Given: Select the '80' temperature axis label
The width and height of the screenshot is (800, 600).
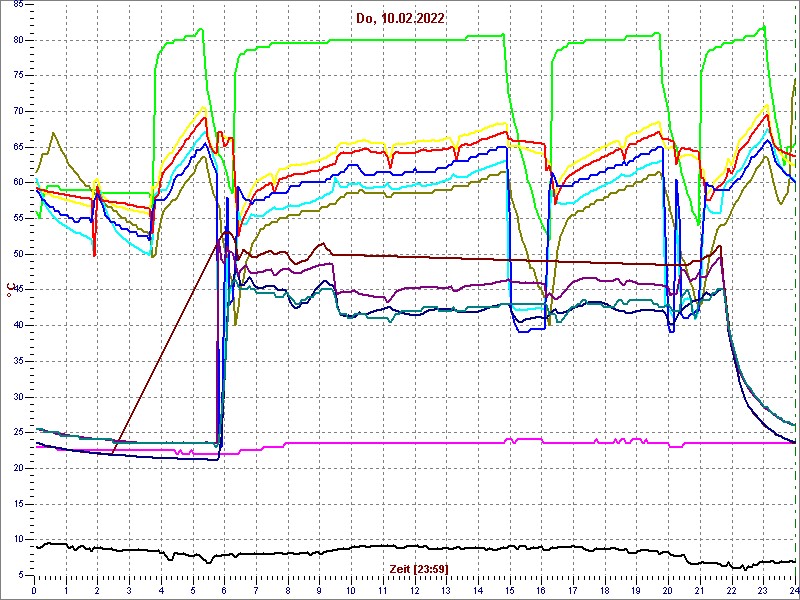Looking at the screenshot, I should (x=18, y=40).
